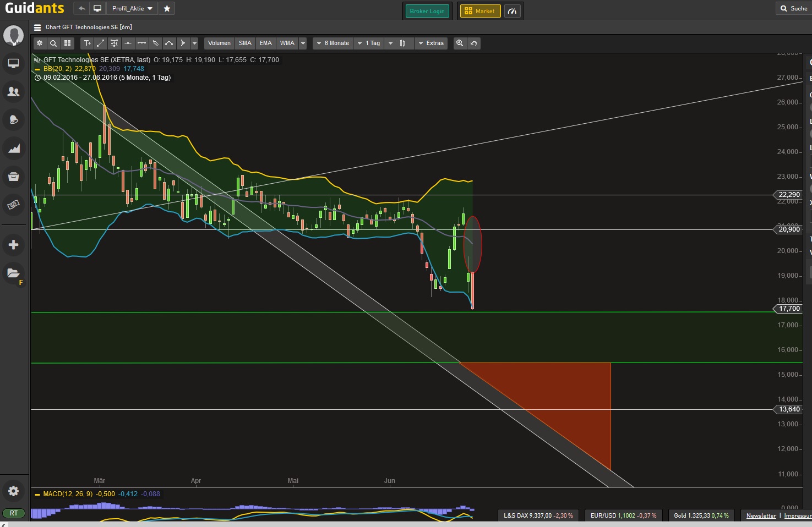The width and height of the screenshot is (812, 527).
Task: Select the horizontal line tool
Action: [x=128, y=43]
